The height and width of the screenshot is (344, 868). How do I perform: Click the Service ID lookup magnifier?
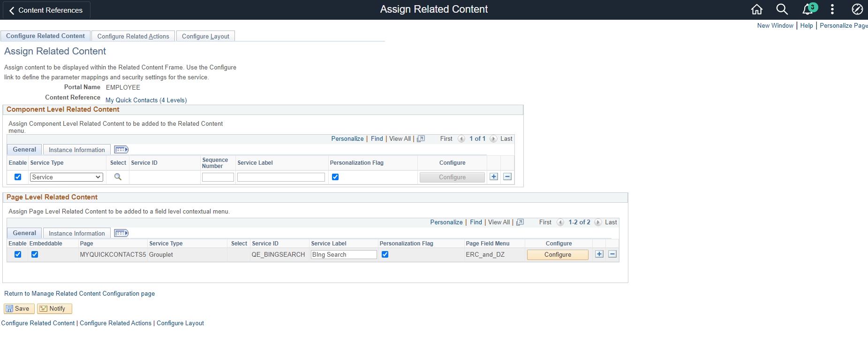coord(118,177)
